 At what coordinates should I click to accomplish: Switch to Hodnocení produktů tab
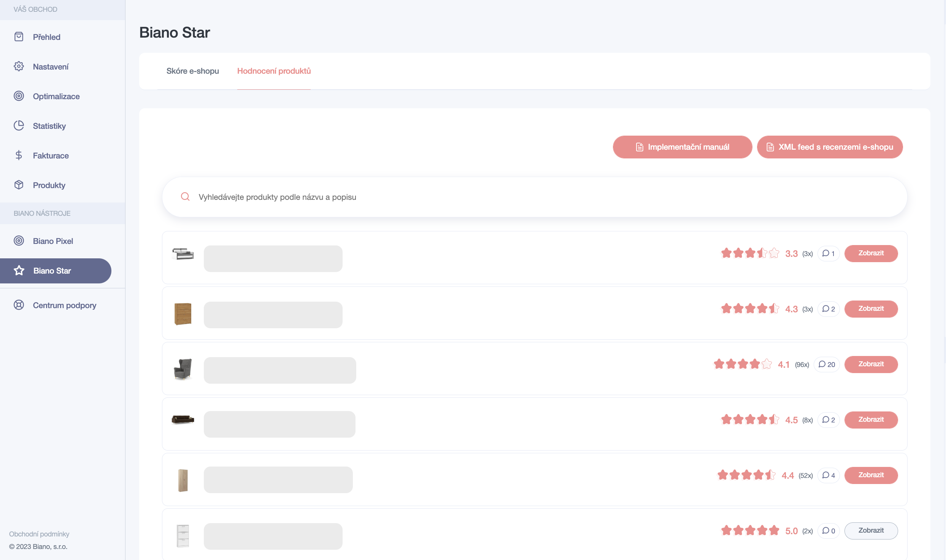coord(274,71)
